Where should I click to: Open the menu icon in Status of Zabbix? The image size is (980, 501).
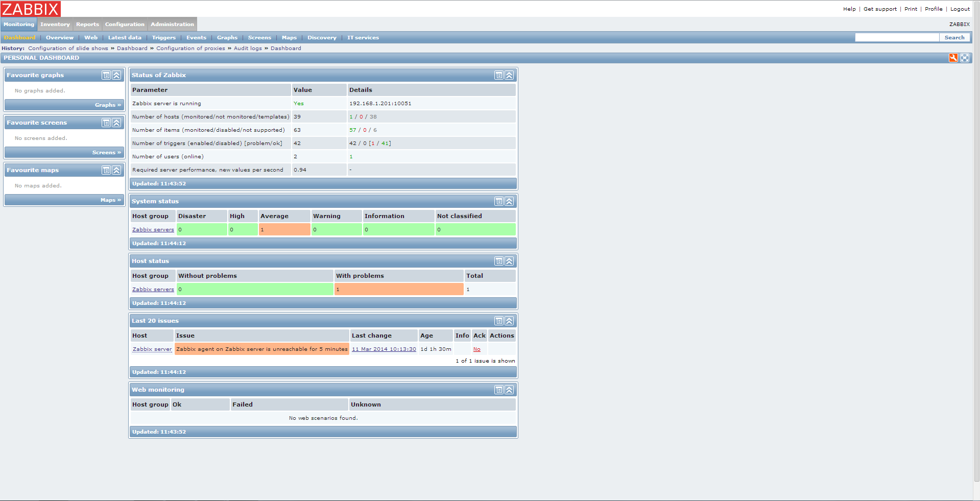(498, 76)
